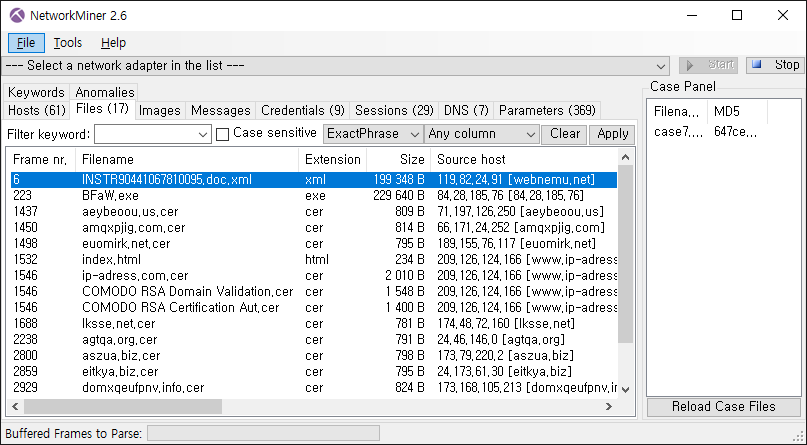Select the eitkya.biz.cer file row
The height and width of the screenshot is (445, 807).
tap(313, 371)
